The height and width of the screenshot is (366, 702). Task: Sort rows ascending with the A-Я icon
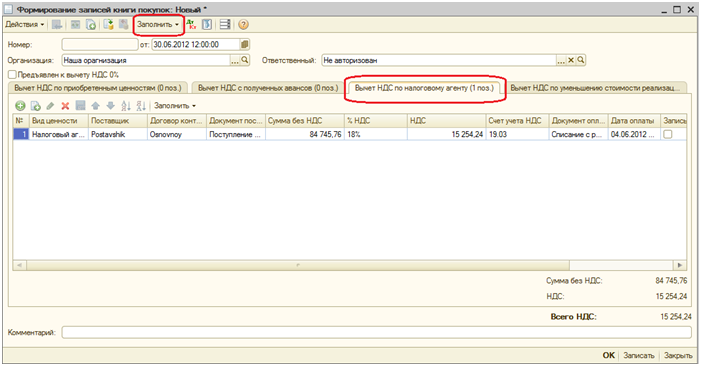point(126,106)
